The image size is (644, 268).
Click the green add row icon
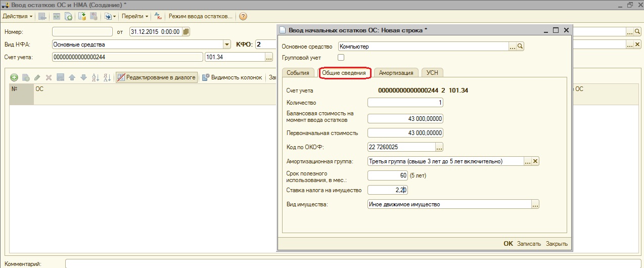click(x=14, y=77)
